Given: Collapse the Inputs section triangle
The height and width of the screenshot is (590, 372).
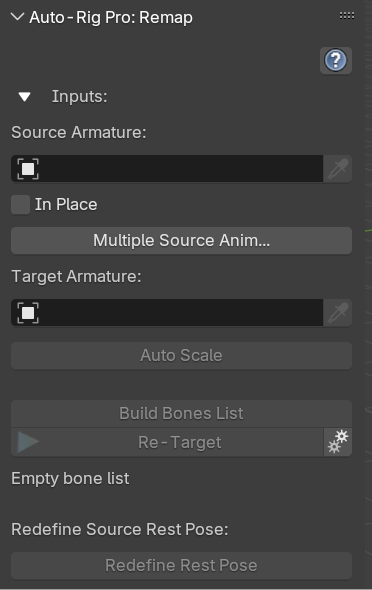Looking at the screenshot, I should [x=25, y=97].
